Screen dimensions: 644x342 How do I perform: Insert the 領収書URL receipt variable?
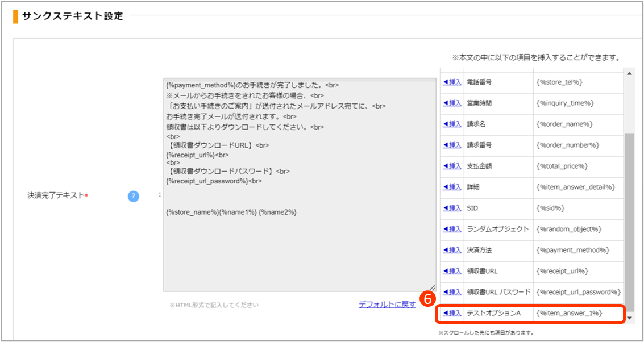452,272
